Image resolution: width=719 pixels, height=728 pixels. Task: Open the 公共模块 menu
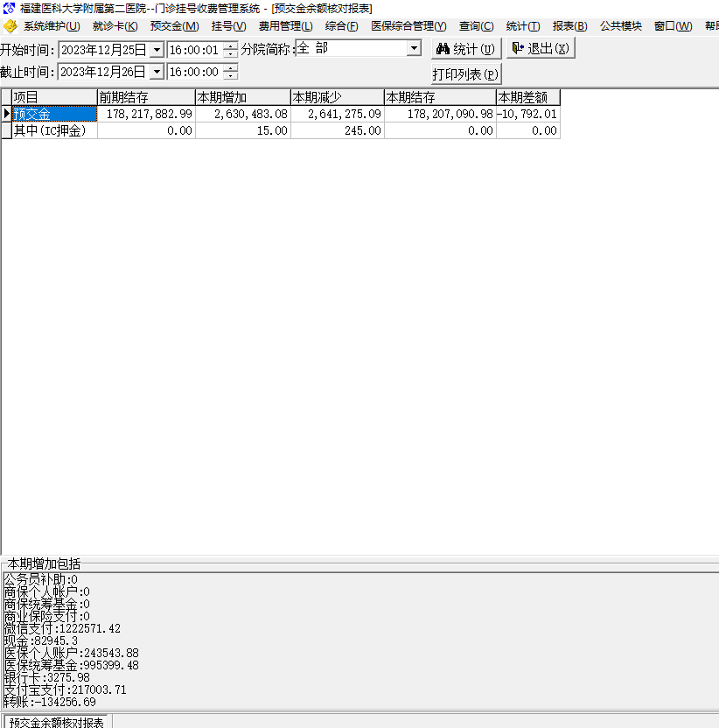point(620,26)
